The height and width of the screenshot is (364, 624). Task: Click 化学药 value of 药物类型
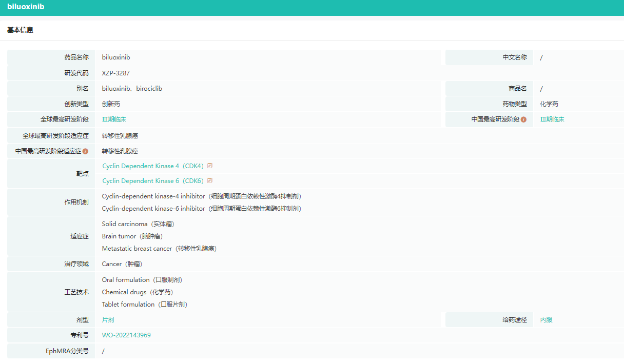point(549,104)
